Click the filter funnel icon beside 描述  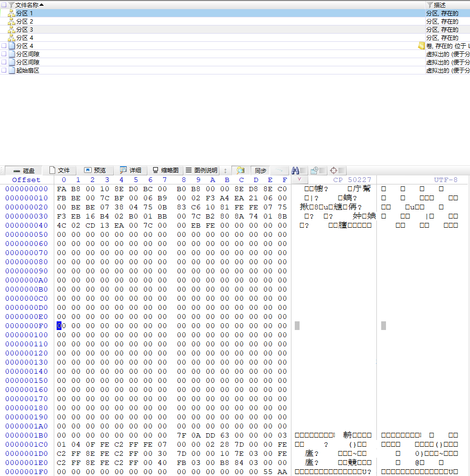coord(429,5)
